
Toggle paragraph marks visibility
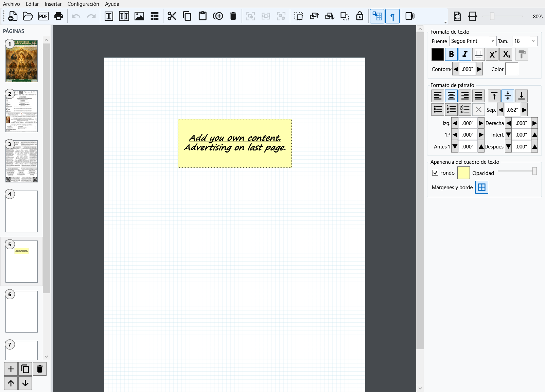click(x=392, y=16)
